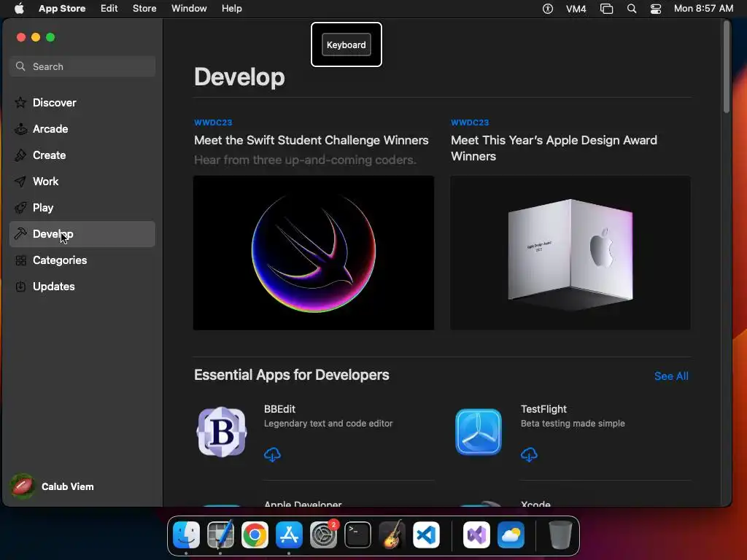This screenshot has width=747, height=560.
Task: Open Swift Student Challenge Winners headline
Action: [x=311, y=140]
